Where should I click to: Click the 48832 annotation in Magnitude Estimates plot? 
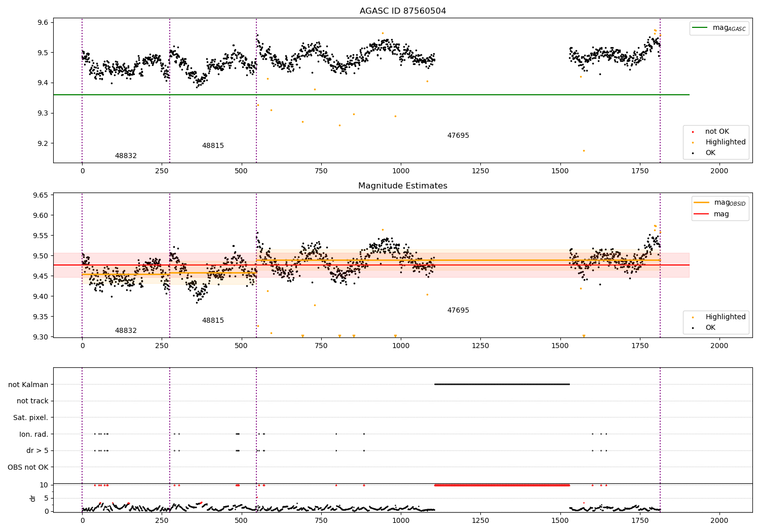pyautogui.click(x=126, y=331)
